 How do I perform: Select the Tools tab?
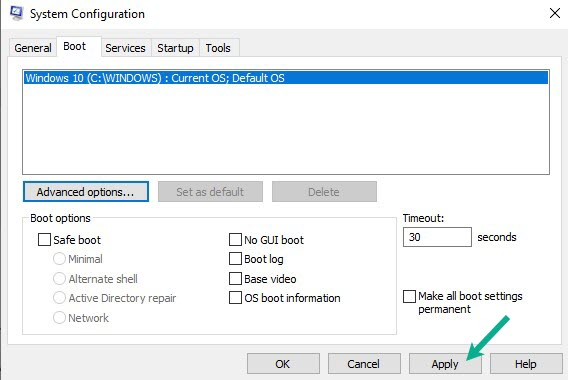tap(218, 48)
